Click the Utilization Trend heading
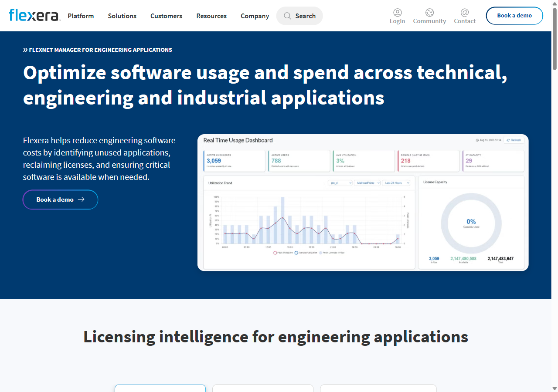This screenshot has width=558, height=392. coord(220,183)
